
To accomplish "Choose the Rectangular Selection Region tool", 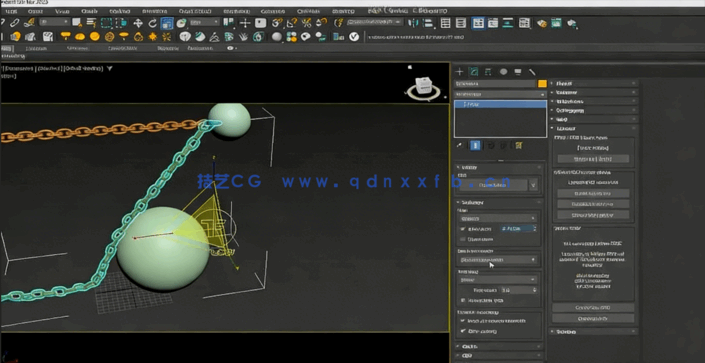I will coord(107,22).
